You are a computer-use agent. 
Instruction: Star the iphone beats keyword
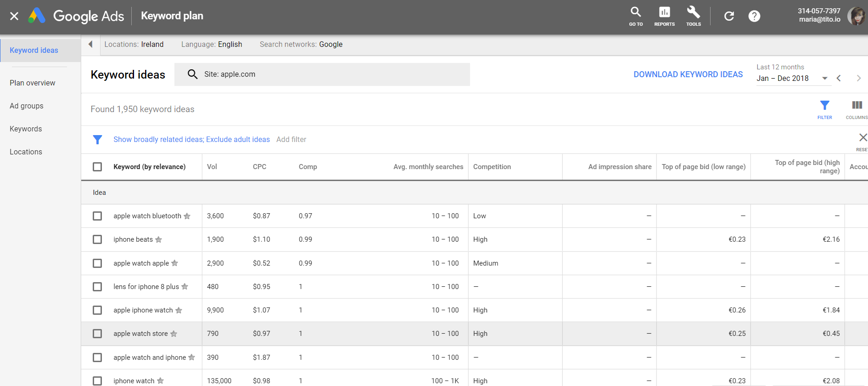pyautogui.click(x=158, y=239)
